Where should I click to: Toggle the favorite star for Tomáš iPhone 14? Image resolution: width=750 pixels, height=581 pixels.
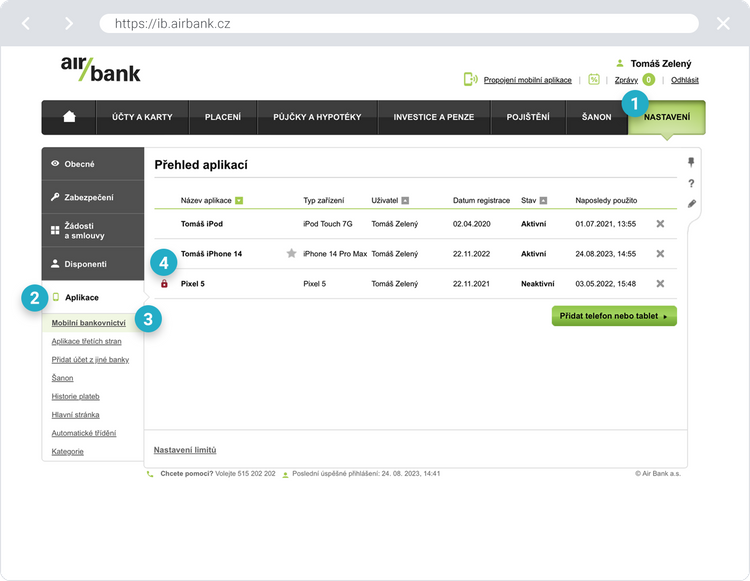[292, 254]
